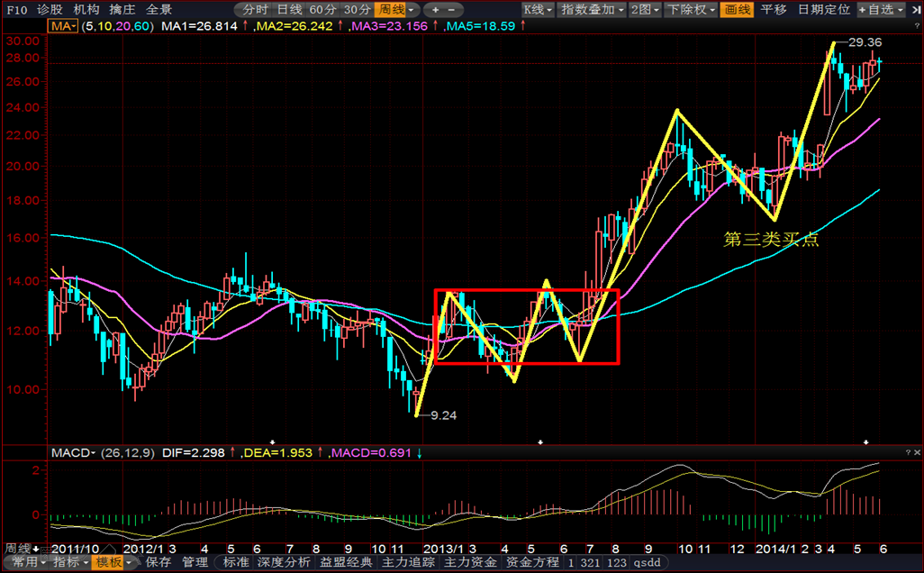The image size is (924, 573).
Task: Open the 指标 indicators dropdown
Action: pos(70,562)
